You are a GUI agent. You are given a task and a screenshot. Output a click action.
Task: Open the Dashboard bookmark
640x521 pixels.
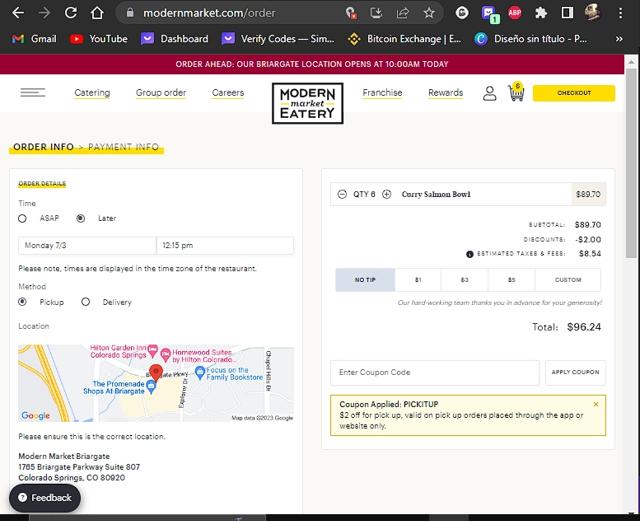tap(175, 39)
